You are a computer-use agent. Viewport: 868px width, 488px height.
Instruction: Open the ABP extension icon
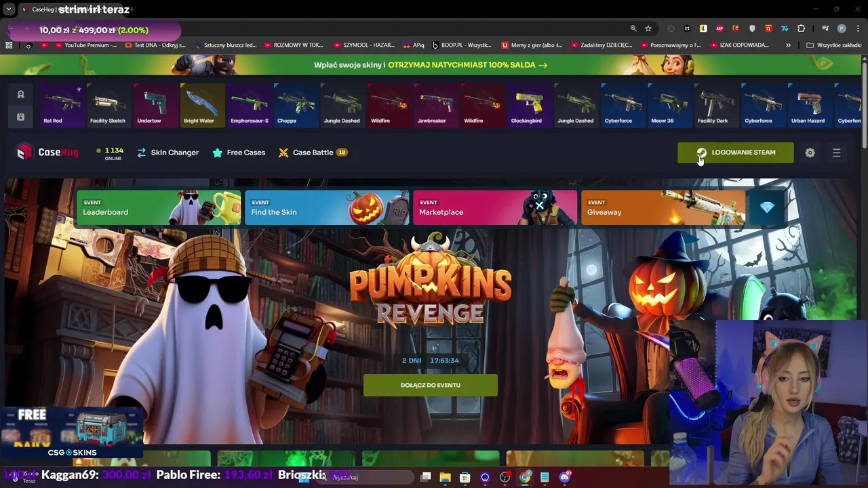719,28
